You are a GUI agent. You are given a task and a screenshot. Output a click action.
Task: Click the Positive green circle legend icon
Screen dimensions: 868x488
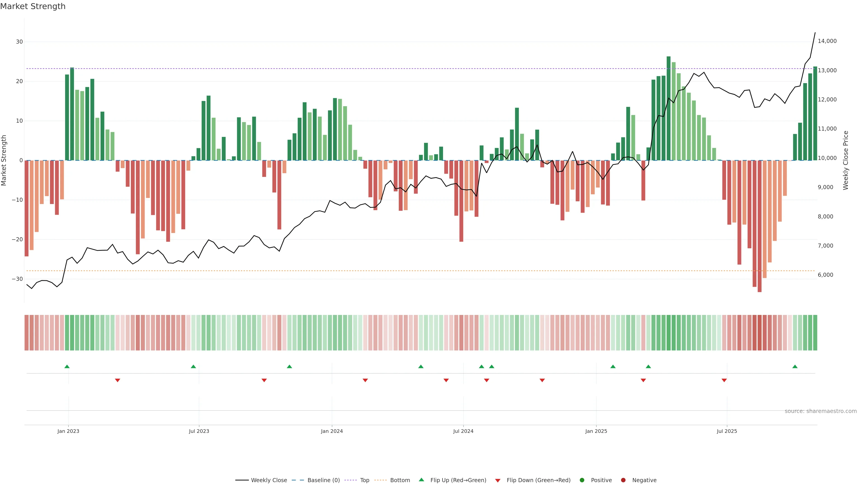582,480
